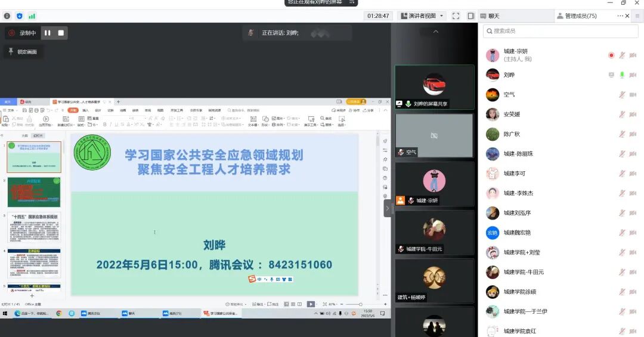Open new document tab with plus icon

(118, 101)
